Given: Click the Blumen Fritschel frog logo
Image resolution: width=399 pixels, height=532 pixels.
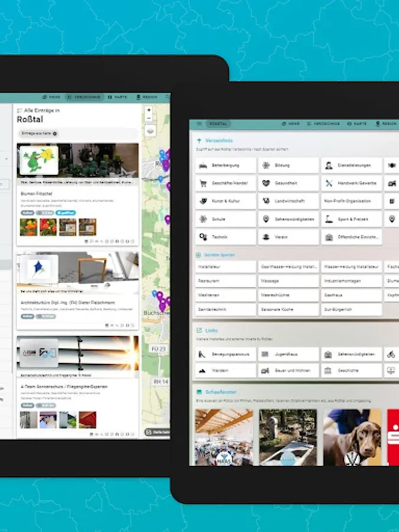Looking at the screenshot, I should pos(39,160).
